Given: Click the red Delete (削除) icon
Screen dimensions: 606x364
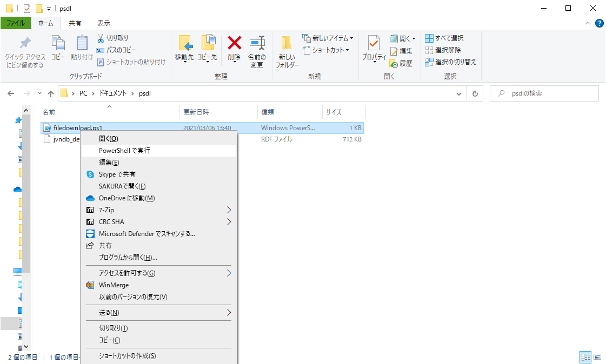Looking at the screenshot, I should coord(234,48).
